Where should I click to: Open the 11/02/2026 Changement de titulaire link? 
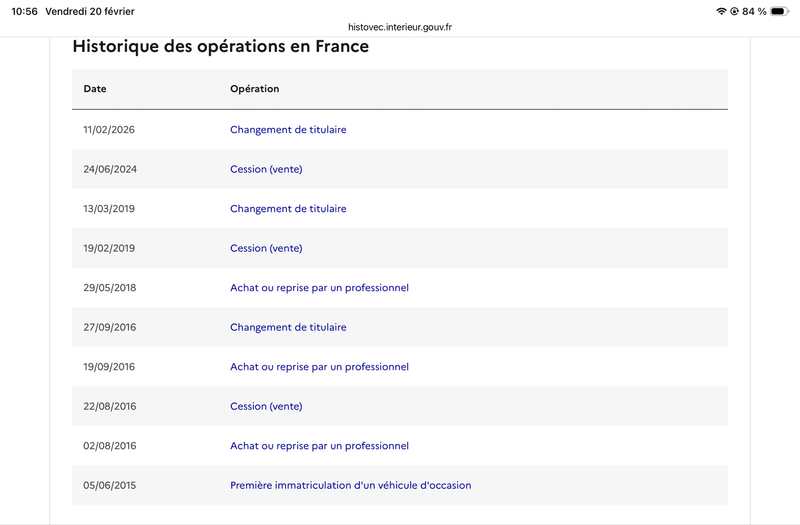tap(288, 130)
